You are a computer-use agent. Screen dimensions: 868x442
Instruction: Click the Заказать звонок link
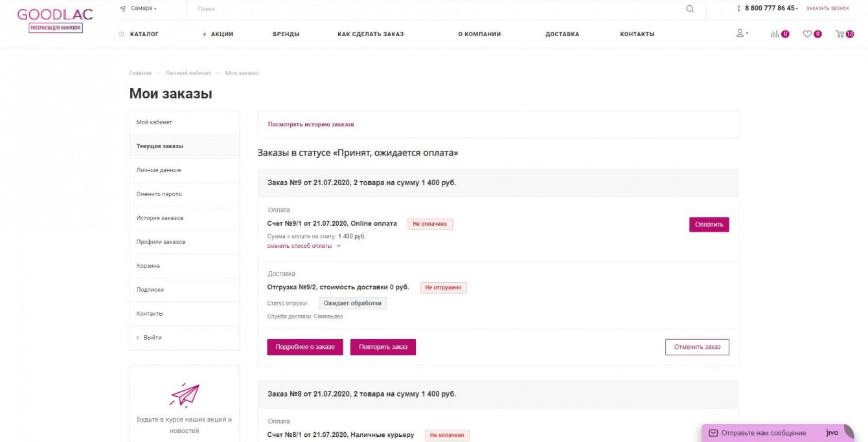(827, 8)
